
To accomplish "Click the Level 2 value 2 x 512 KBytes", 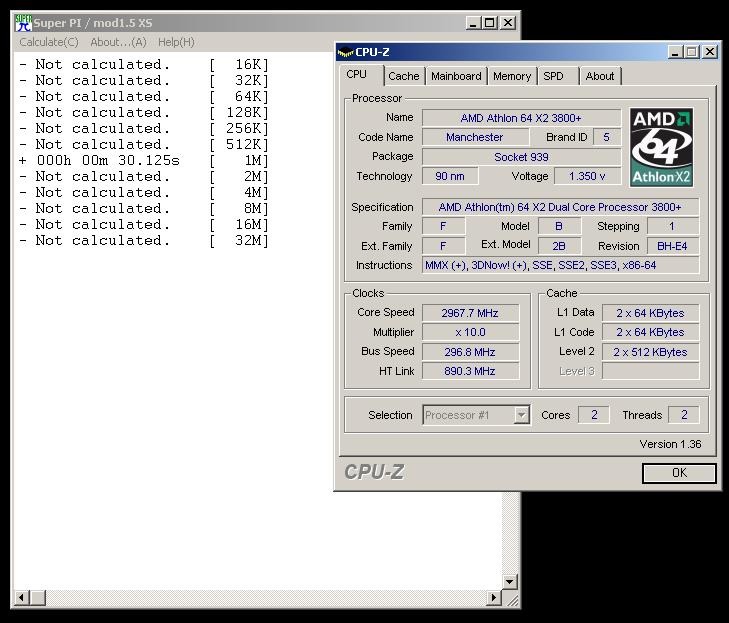I will [x=650, y=352].
